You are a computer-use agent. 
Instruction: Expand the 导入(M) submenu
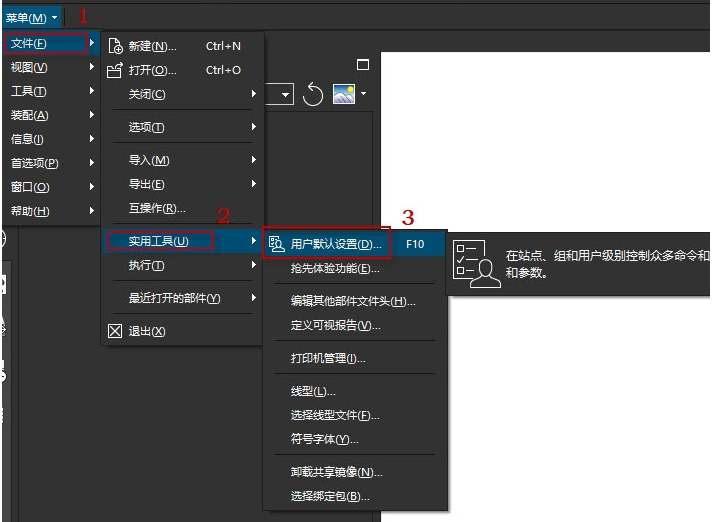tap(182, 160)
